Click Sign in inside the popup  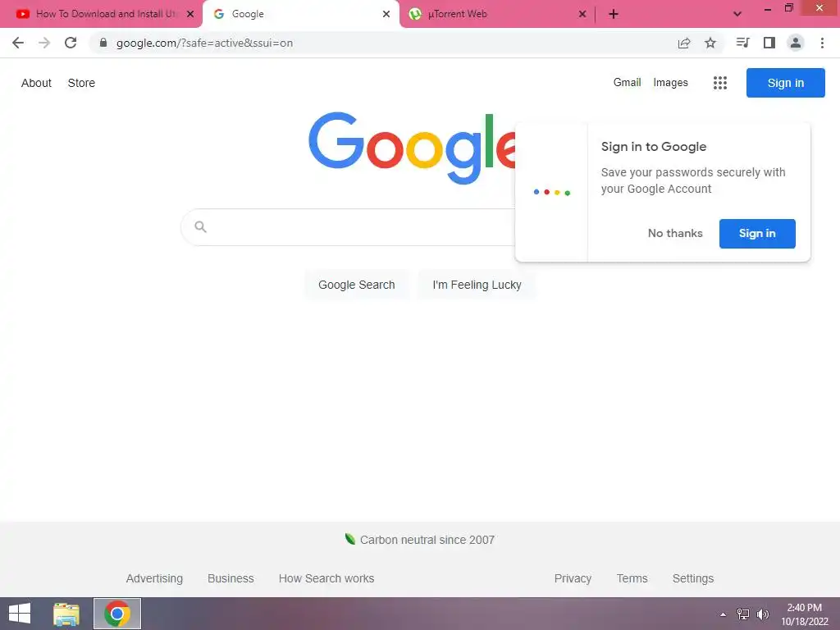(757, 234)
